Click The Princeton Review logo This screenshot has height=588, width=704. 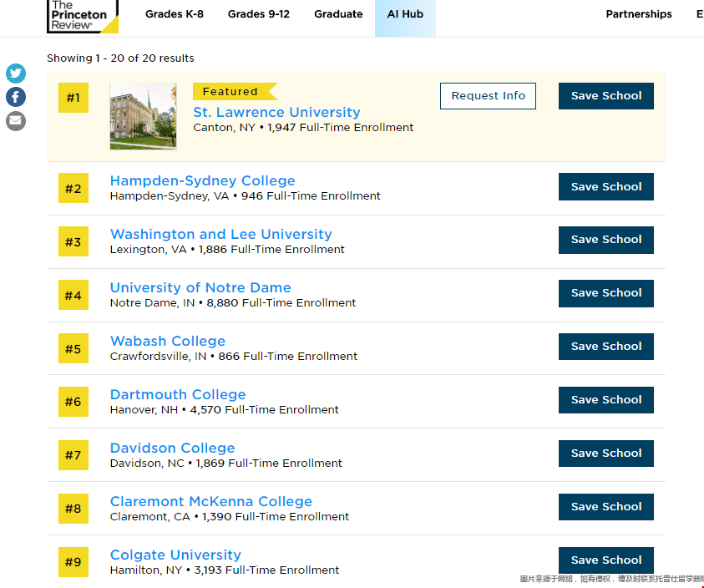pos(82,15)
